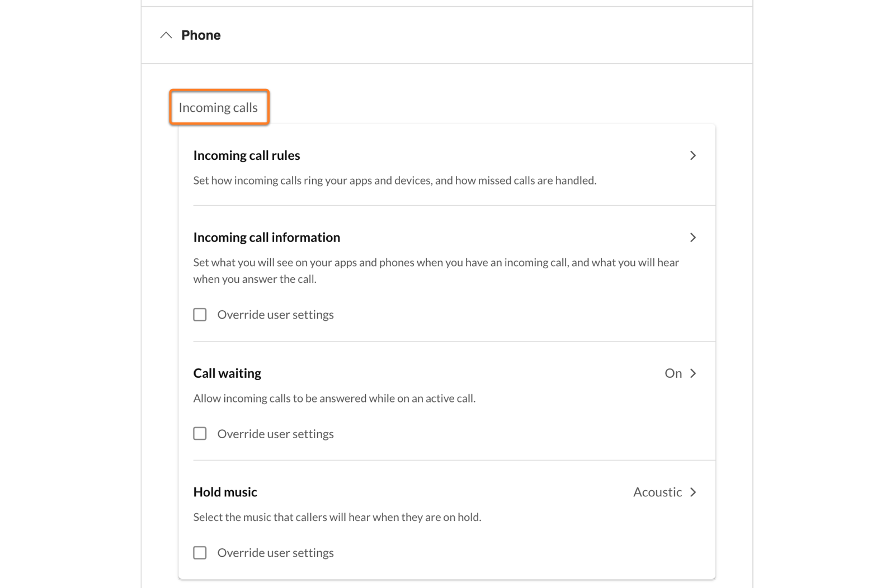Click Override user settings label under Call waiting
Screen dimensions: 895x588
point(275,434)
